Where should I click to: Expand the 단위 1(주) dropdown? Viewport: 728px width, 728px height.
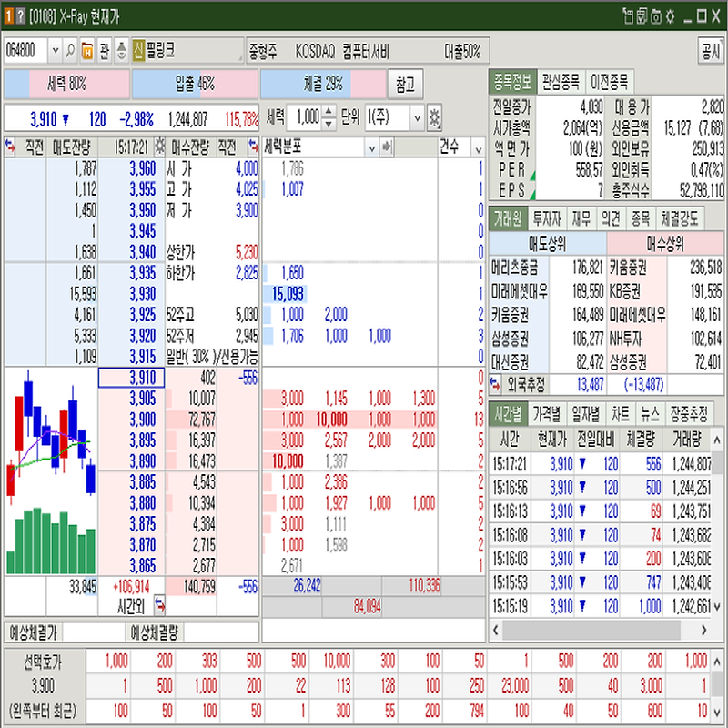pos(417,118)
